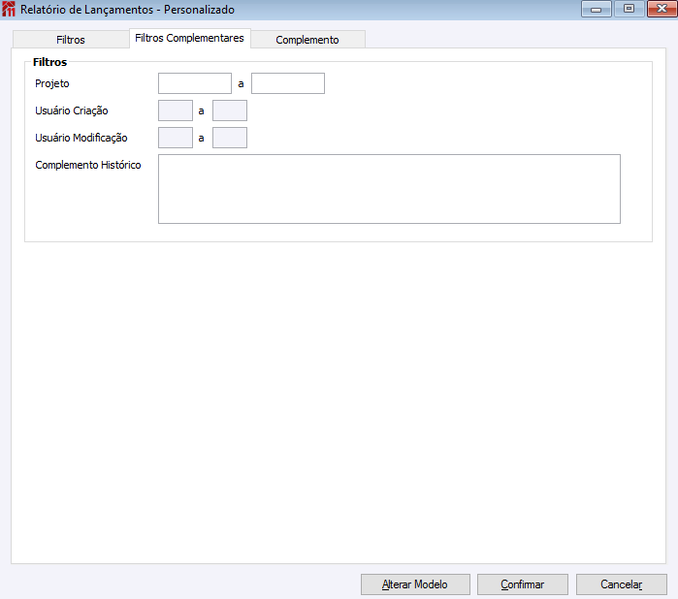678x599 pixels.
Task: Click the Usuário Criação label
Action: pos(72,111)
